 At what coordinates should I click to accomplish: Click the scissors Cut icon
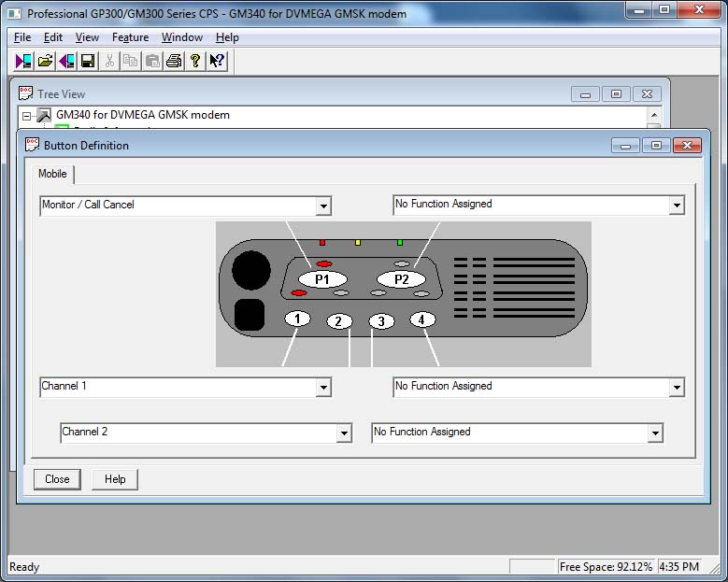[109, 61]
